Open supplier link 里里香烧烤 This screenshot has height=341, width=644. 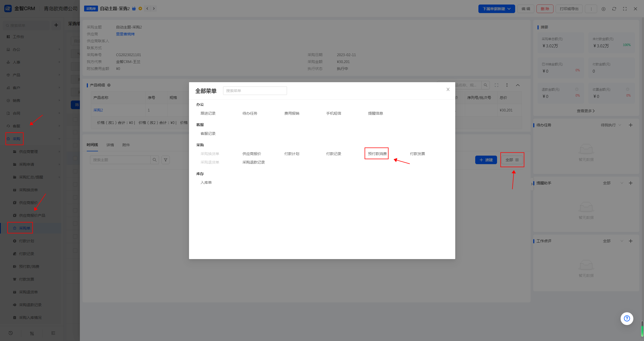point(125,34)
